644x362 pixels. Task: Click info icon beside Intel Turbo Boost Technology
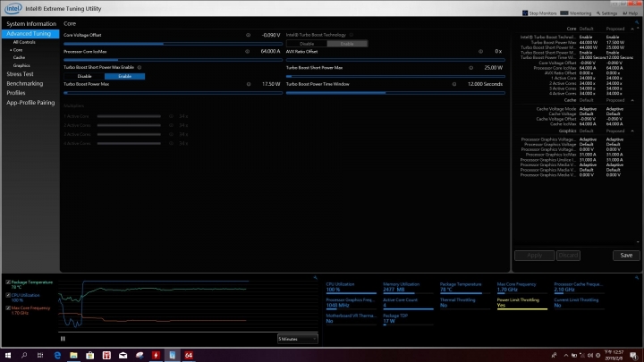[352, 35]
